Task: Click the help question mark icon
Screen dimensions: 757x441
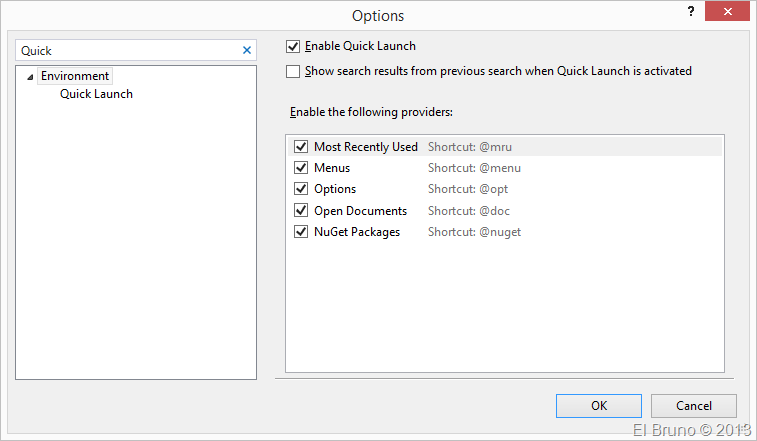Action: point(690,12)
